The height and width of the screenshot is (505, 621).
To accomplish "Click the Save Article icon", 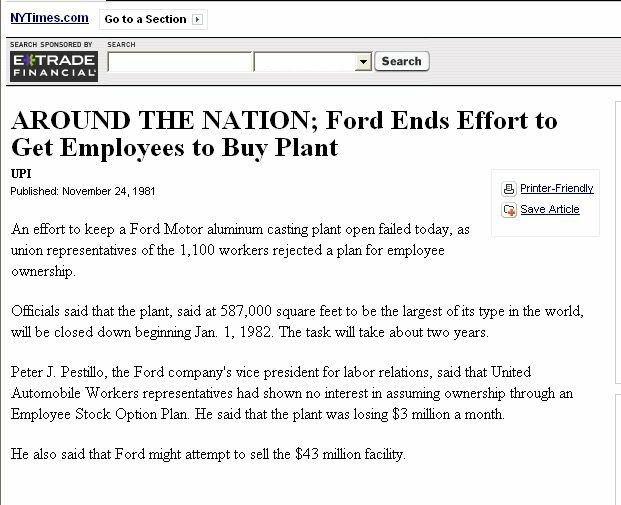I will 509,210.
